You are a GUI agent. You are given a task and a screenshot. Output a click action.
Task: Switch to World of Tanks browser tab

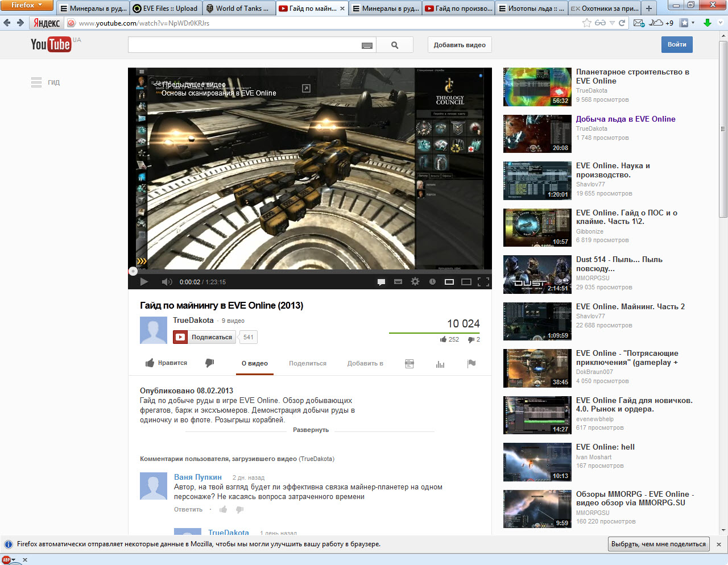(238, 9)
